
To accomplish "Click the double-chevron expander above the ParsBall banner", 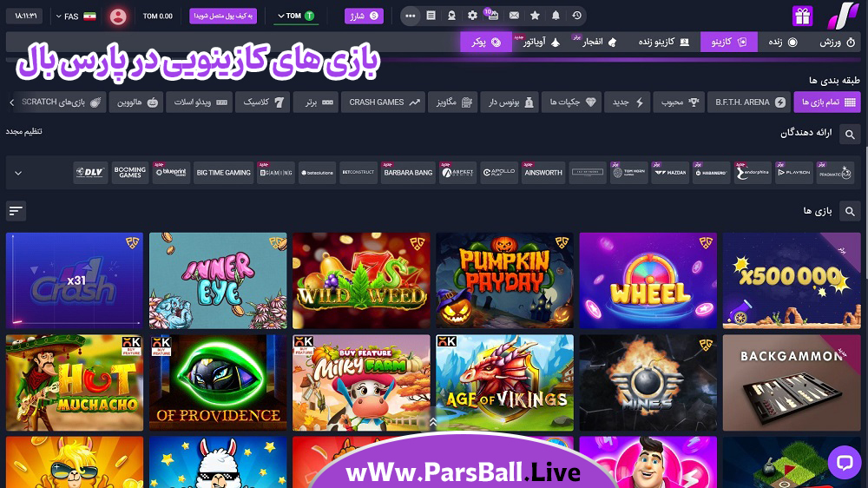I will tap(433, 423).
